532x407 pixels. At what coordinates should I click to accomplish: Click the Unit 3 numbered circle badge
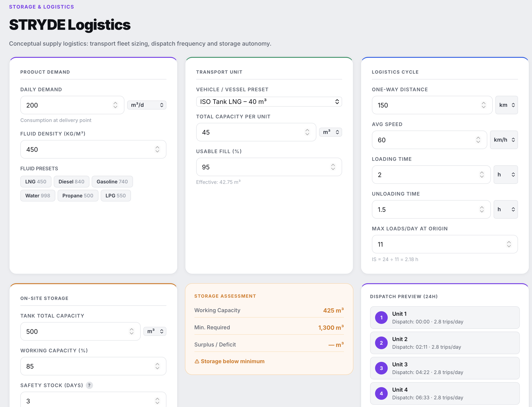point(381,368)
